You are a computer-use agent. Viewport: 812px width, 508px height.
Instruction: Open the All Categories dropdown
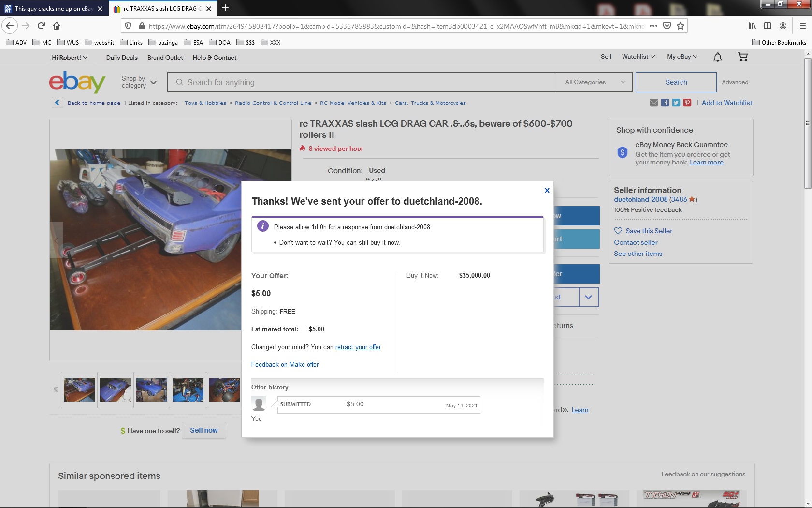595,82
